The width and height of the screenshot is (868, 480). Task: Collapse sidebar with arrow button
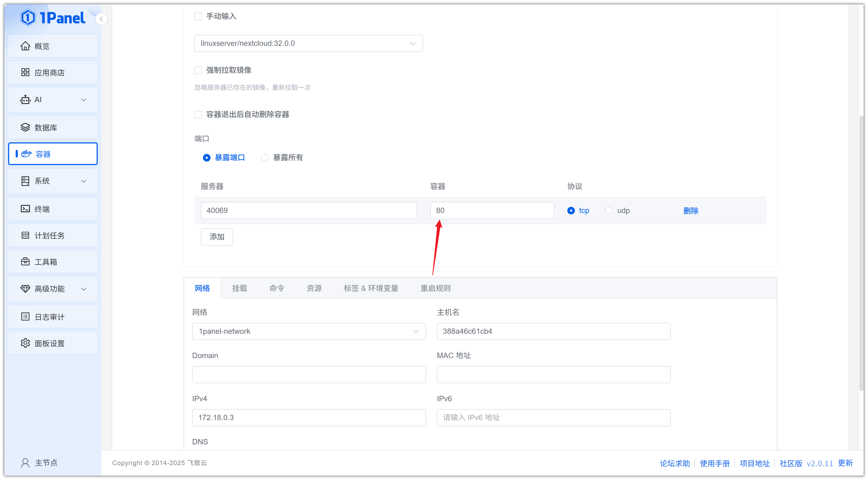101,19
